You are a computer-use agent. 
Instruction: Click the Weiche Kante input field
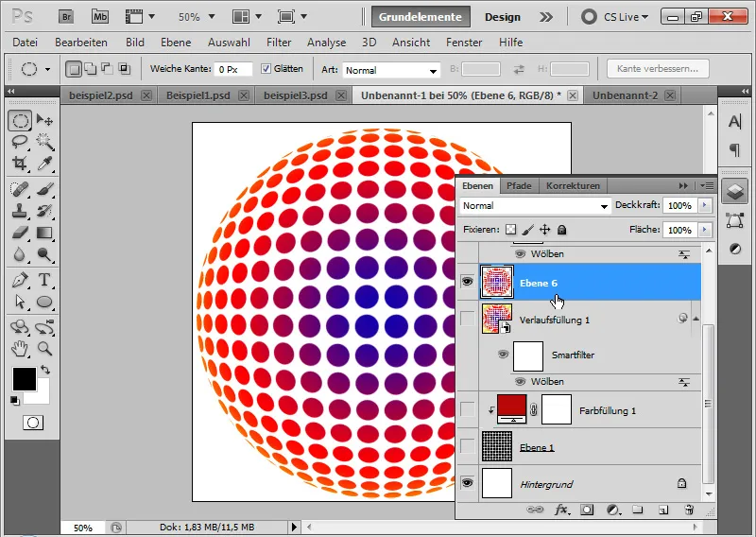232,69
